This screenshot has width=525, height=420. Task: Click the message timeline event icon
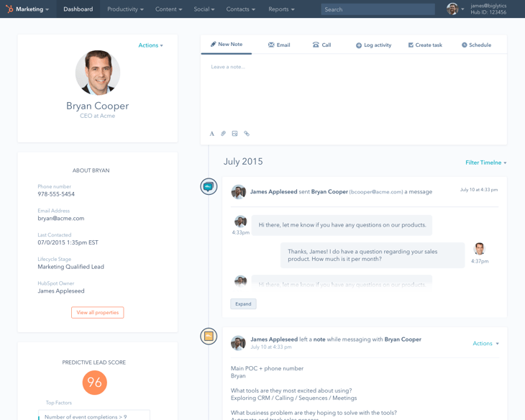click(209, 187)
